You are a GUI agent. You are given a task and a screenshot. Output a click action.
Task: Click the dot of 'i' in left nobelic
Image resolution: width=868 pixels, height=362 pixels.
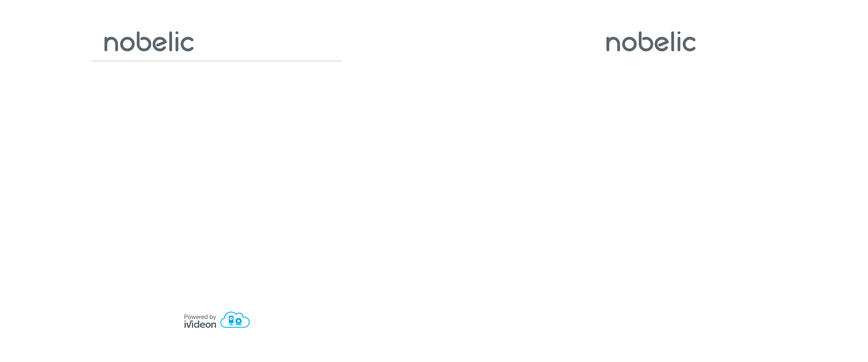pyautogui.click(x=177, y=33)
